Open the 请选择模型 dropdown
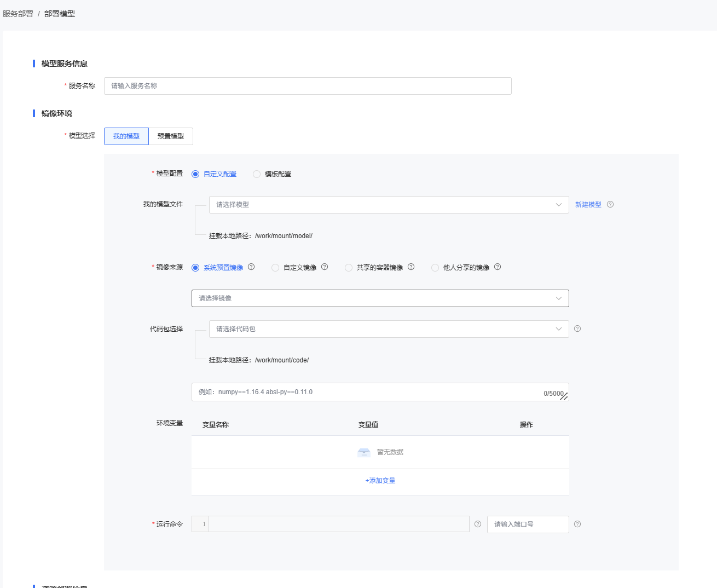Screen dimensions: 717x588 [x=389, y=205]
